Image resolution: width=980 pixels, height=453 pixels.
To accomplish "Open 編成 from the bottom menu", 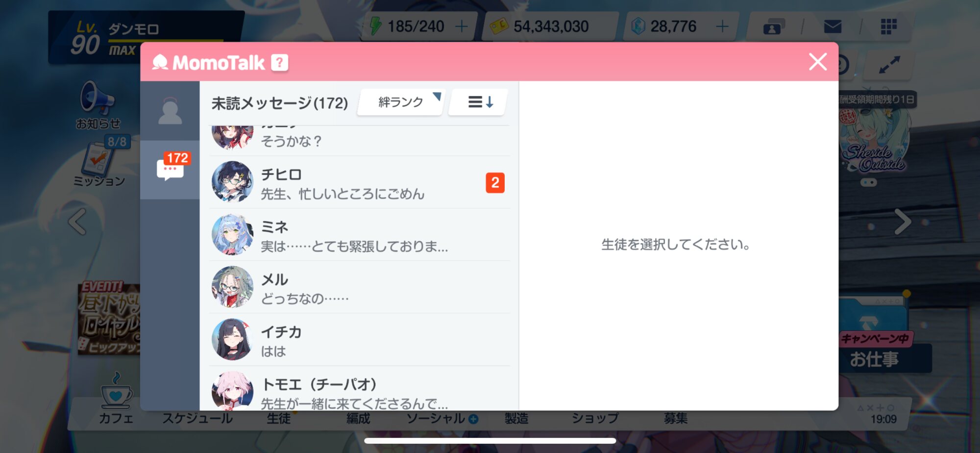I will (x=358, y=418).
